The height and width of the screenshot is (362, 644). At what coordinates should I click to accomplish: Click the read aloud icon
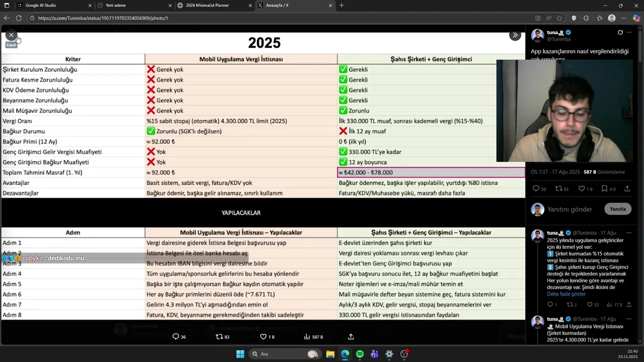[x=549, y=18]
